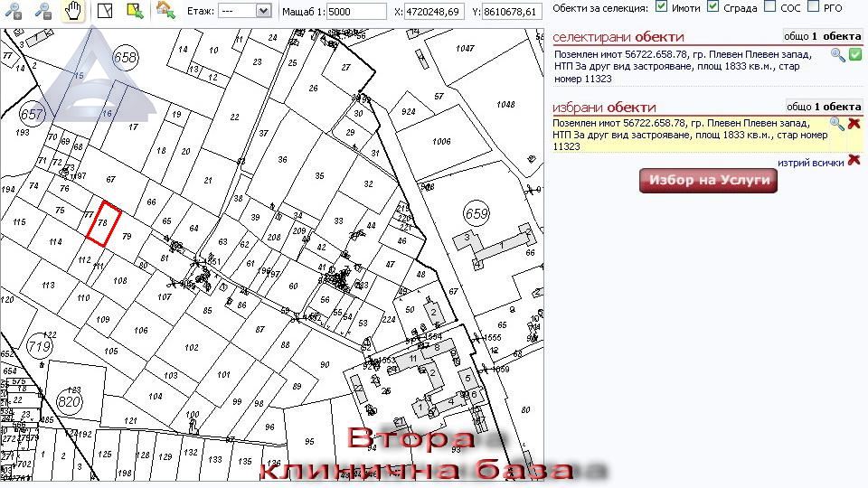Viewport: 868px width, 488px height.
Task: Uncheck the Сграда checkbox
Action: pyautogui.click(x=713, y=7)
